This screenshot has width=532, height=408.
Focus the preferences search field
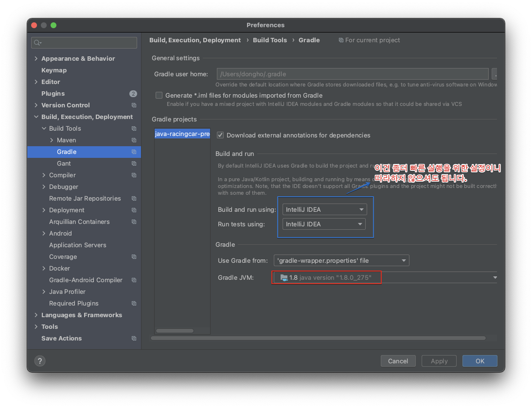[x=84, y=43]
